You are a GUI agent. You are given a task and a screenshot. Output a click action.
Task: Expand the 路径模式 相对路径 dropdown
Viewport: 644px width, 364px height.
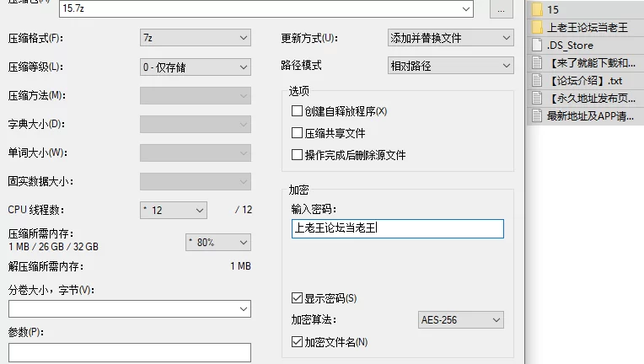(450, 65)
